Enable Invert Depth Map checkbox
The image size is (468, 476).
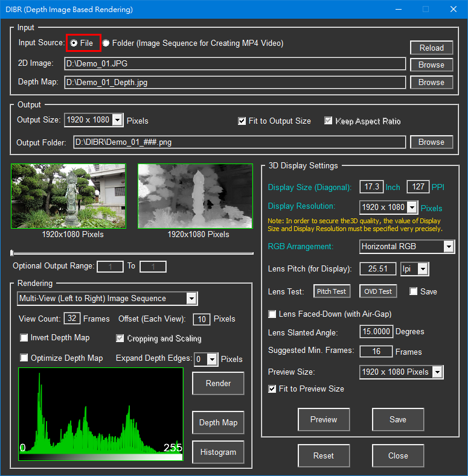coord(24,338)
